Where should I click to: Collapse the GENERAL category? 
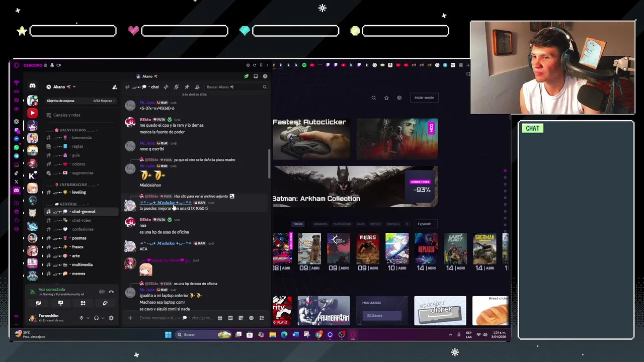coord(68,204)
